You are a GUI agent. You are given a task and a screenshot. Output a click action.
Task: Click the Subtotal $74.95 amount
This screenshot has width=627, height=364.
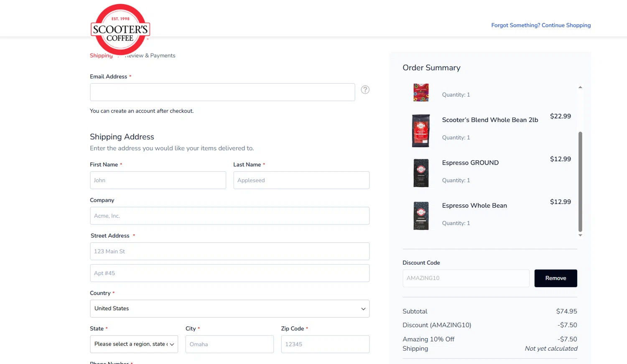[566, 311]
